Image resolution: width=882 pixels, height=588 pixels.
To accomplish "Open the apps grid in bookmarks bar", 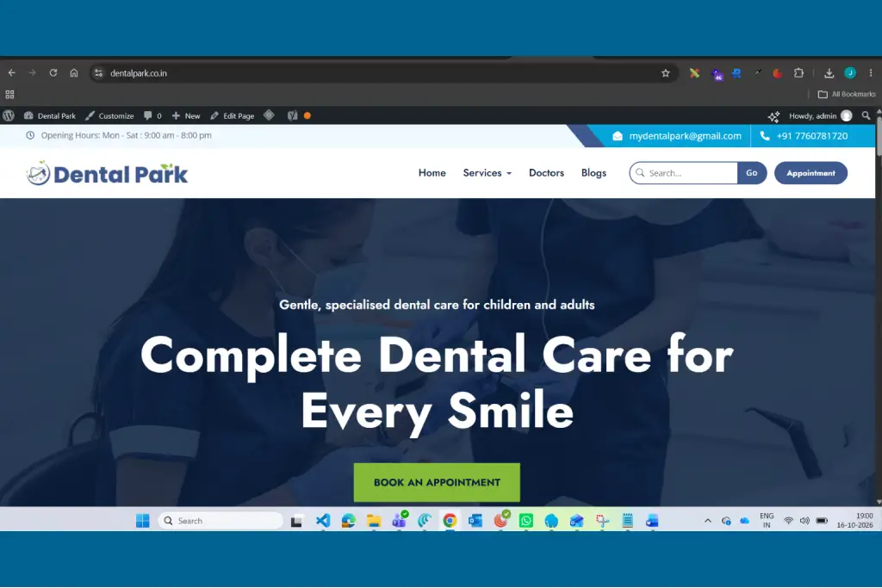I will (9, 95).
